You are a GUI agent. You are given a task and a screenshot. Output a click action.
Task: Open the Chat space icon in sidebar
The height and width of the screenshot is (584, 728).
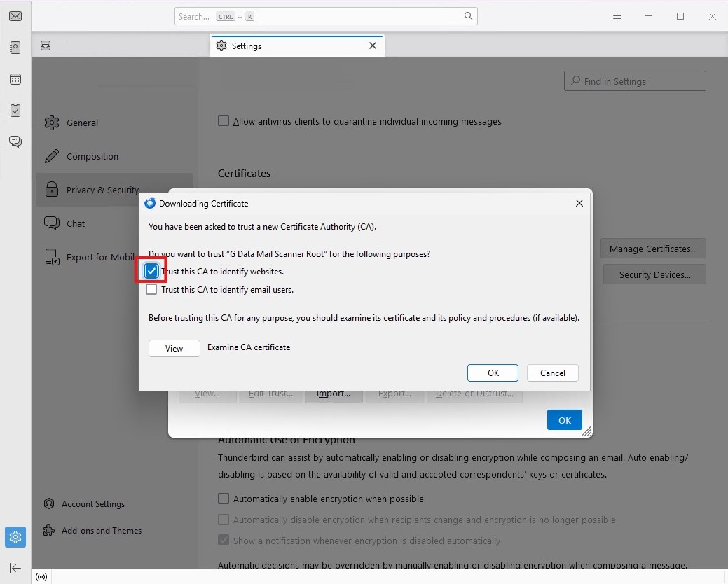15,142
